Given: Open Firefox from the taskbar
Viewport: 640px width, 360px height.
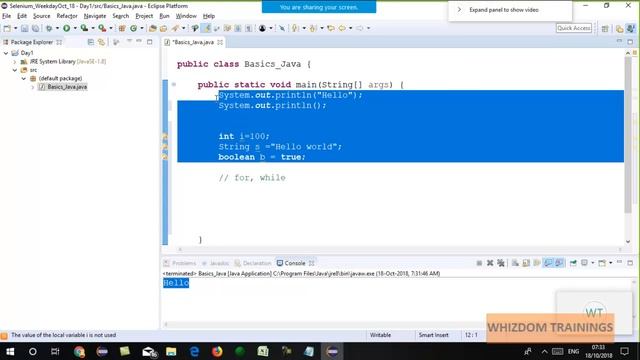Looking at the screenshot, I should pyautogui.click(x=217, y=351).
